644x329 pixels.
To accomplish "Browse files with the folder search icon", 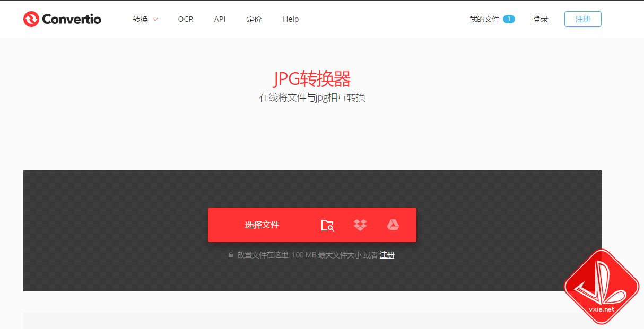I will 327,225.
